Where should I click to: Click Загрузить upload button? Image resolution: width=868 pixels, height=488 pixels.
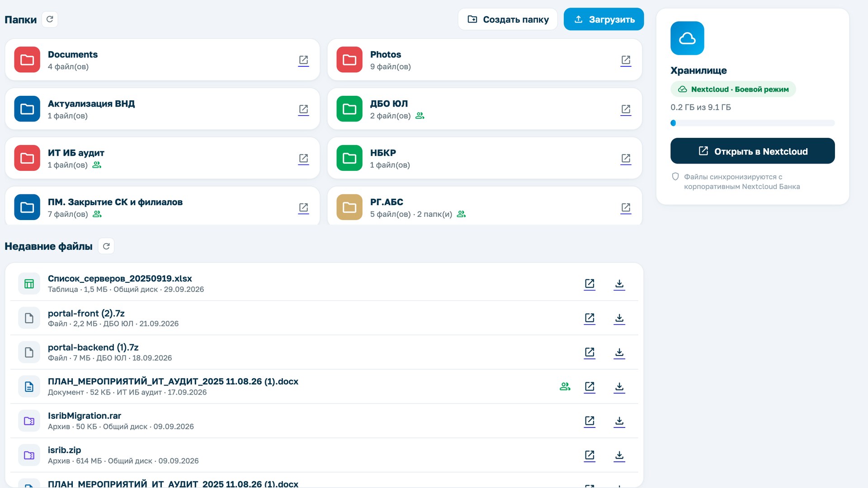point(604,19)
